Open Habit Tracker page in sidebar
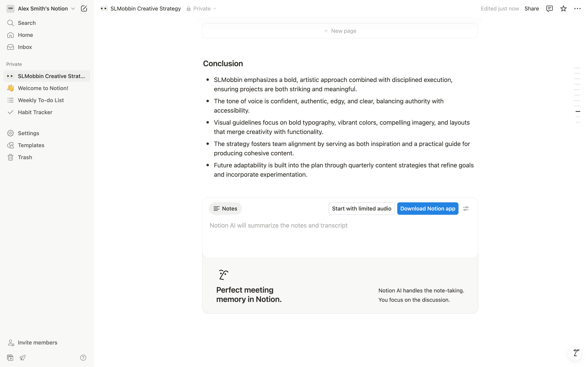 coord(35,112)
